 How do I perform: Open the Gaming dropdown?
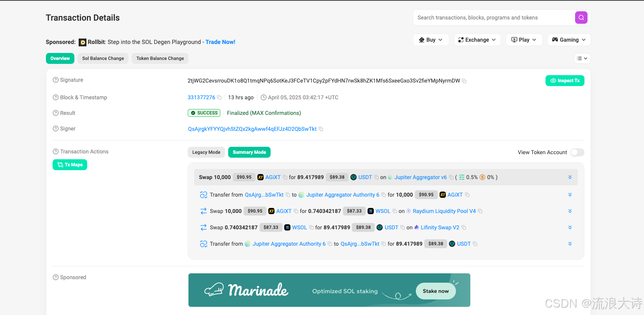click(569, 40)
